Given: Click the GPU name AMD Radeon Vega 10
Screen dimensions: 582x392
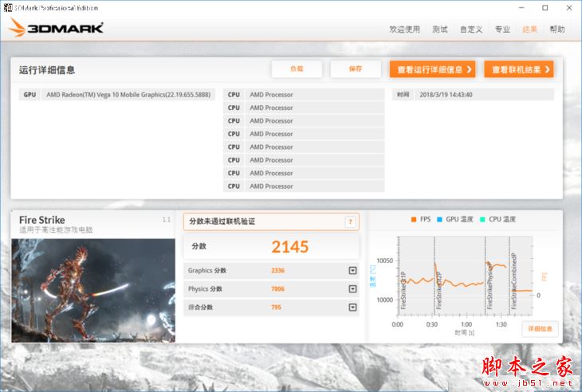Looking at the screenshot, I should [128, 95].
